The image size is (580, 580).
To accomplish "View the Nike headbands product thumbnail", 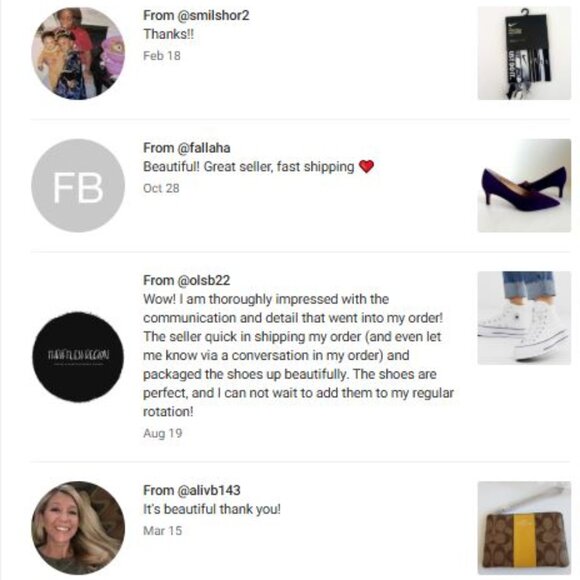I will point(524,53).
